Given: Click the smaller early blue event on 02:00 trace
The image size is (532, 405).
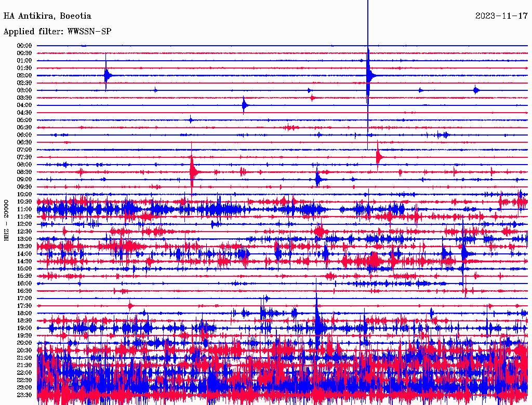Looking at the screenshot, I should 107,75.
